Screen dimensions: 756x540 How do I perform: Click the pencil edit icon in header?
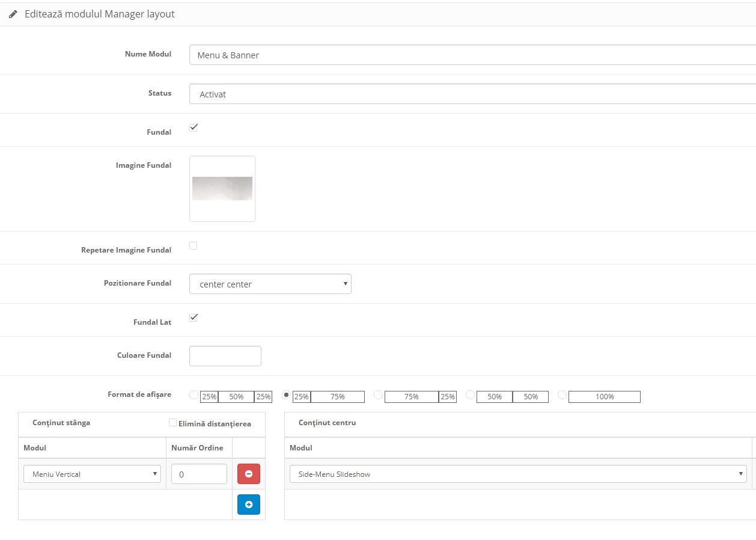(x=13, y=14)
